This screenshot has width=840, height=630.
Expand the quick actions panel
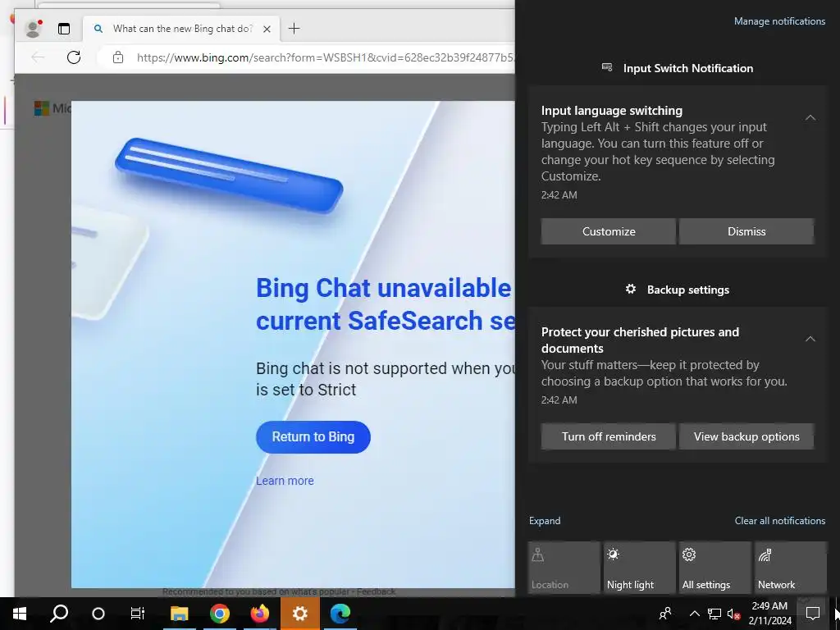pyautogui.click(x=545, y=521)
